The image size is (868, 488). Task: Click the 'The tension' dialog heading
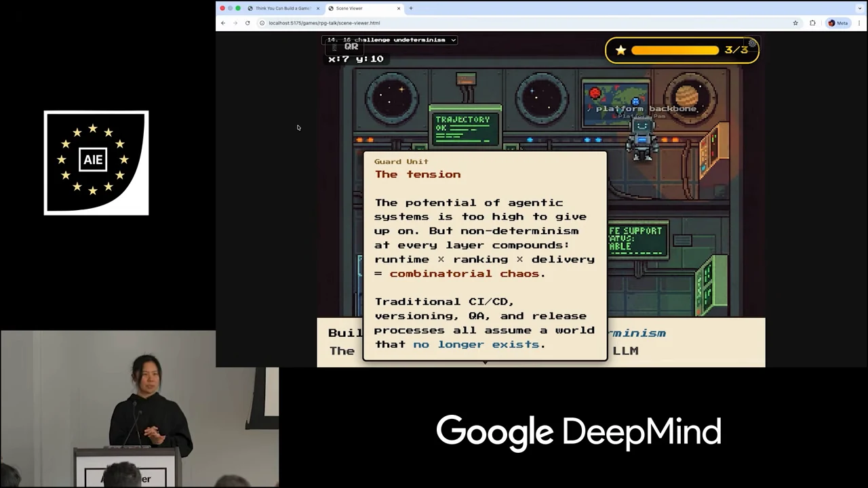[418, 174]
